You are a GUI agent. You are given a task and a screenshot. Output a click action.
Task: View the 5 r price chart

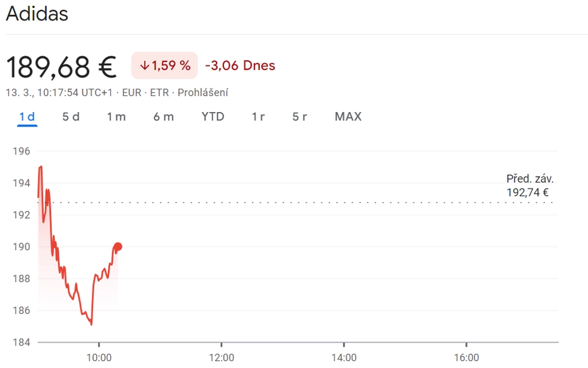pos(299,117)
